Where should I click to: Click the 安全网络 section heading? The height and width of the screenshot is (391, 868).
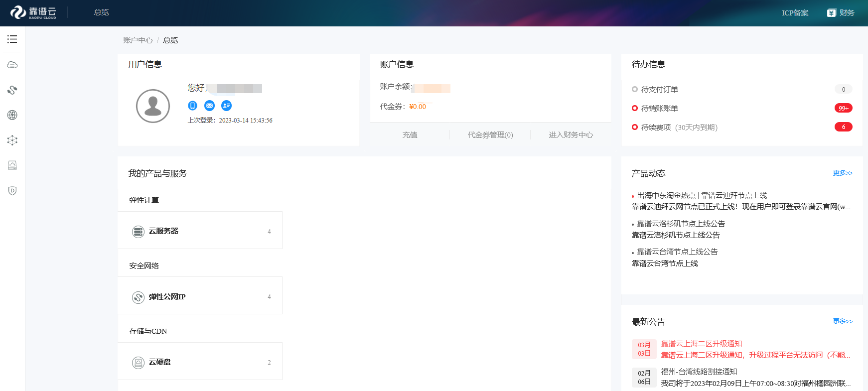click(x=144, y=266)
